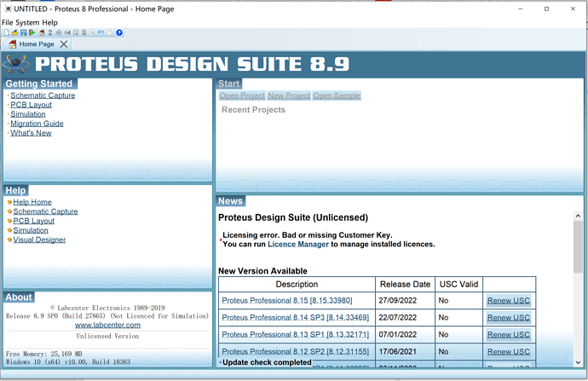Click the New Version Available heading
588x381 pixels.
(x=262, y=271)
